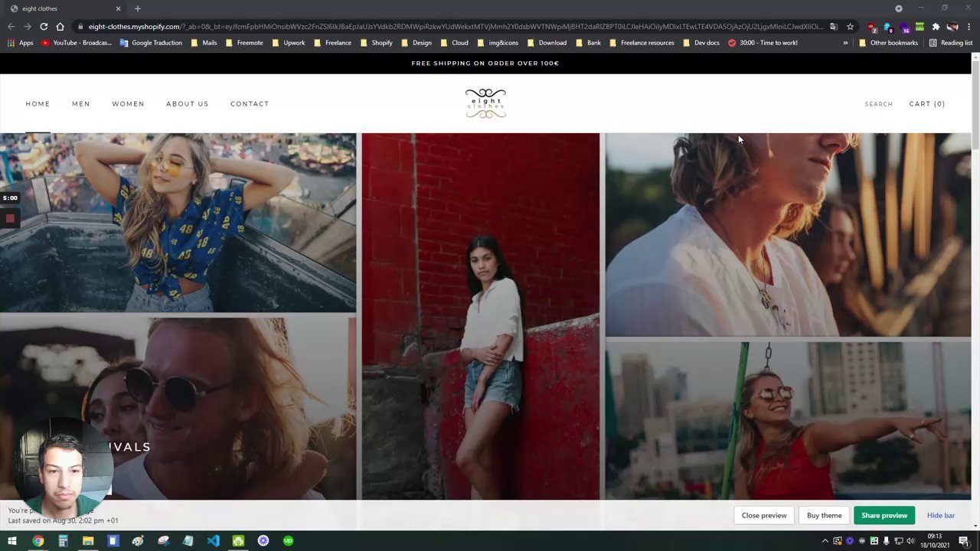Open the Freelance bookmarks folder

[x=332, y=43]
